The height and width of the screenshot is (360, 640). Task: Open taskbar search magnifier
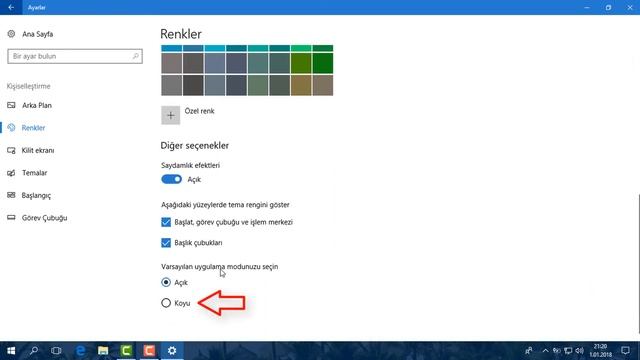coord(34,351)
